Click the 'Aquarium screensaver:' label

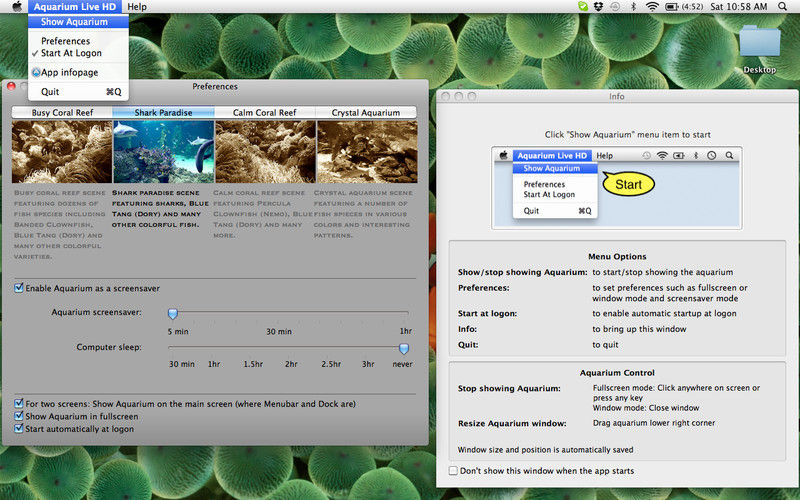(x=96, y=312)
